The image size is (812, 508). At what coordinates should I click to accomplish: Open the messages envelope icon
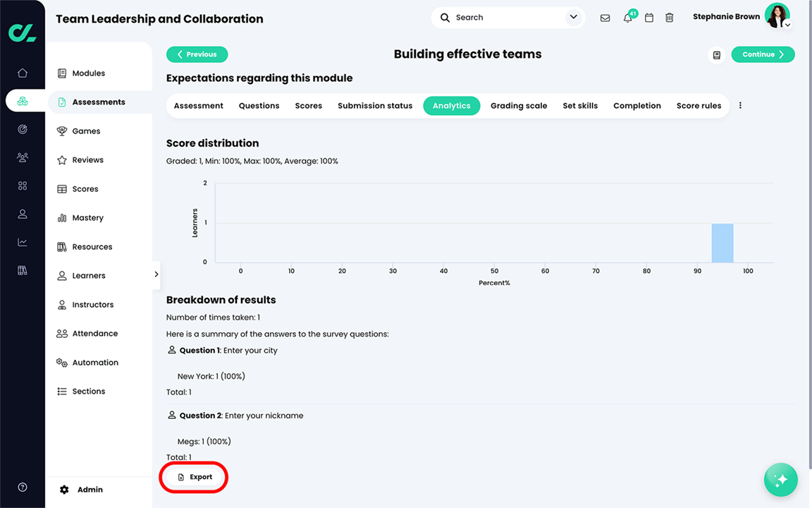pyautogui.click(x=605, y=17)
